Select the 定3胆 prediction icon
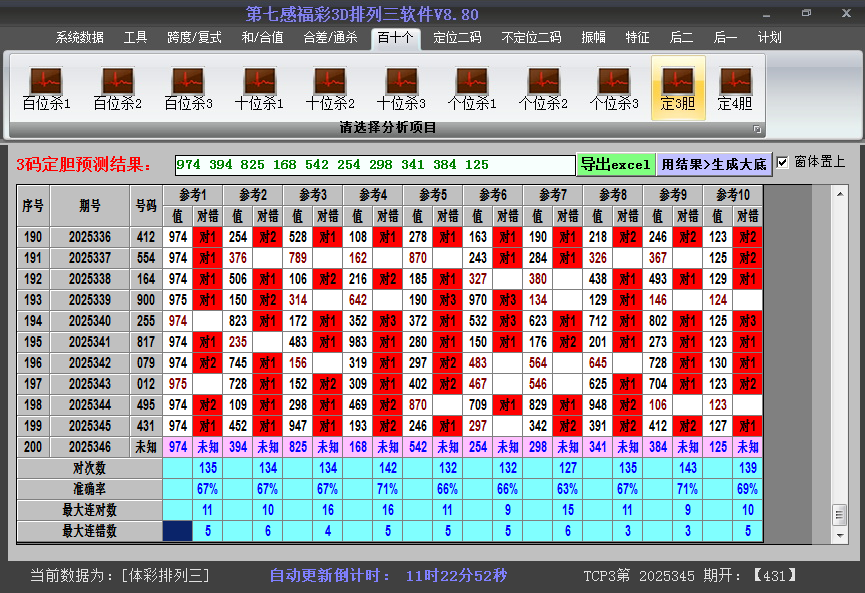The width and height of the screenshot is (865, 593). pos(678,88)
